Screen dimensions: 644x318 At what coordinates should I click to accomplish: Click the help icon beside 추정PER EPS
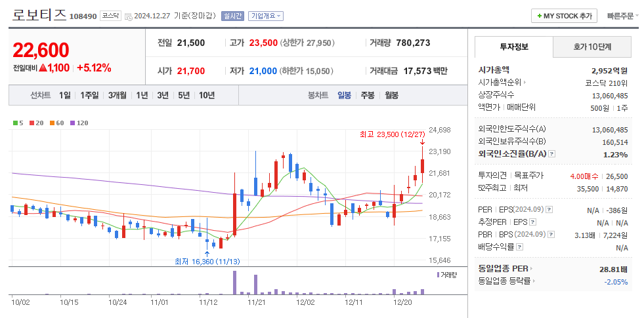click(x=533, y=222)
